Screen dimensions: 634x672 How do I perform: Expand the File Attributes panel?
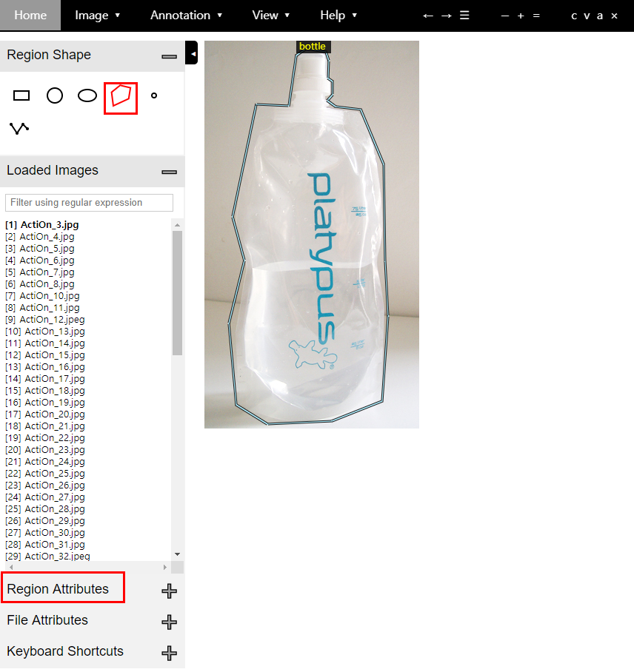click(169, 622)
